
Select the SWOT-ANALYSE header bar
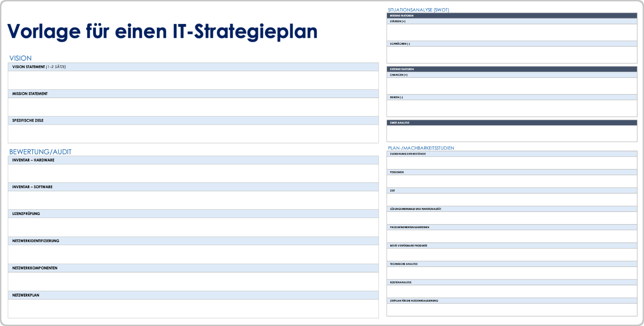pos(512,123)
